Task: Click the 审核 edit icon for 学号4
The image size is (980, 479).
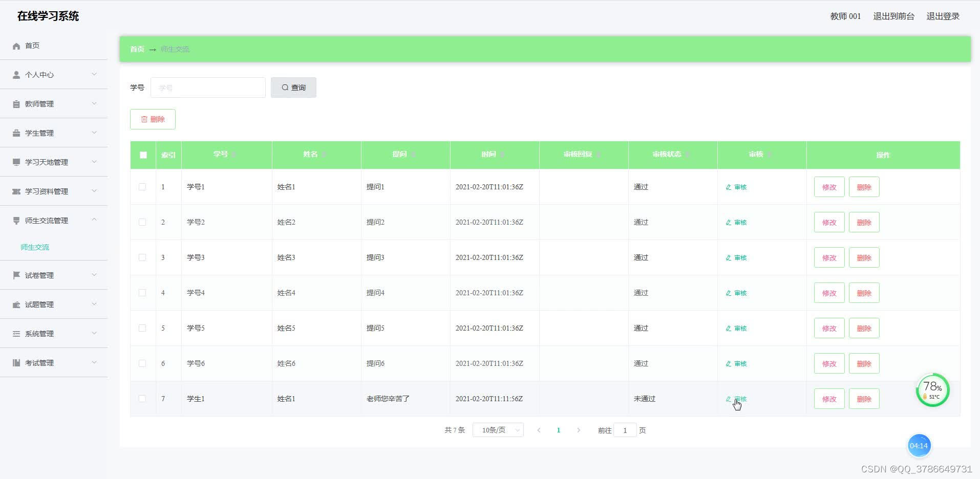Action: (729, 293)
